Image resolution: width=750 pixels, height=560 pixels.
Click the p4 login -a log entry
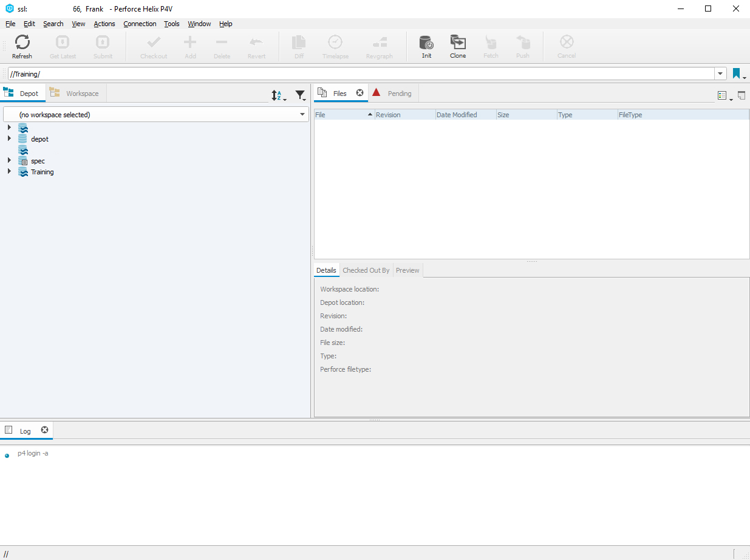[x=33, y=453]
